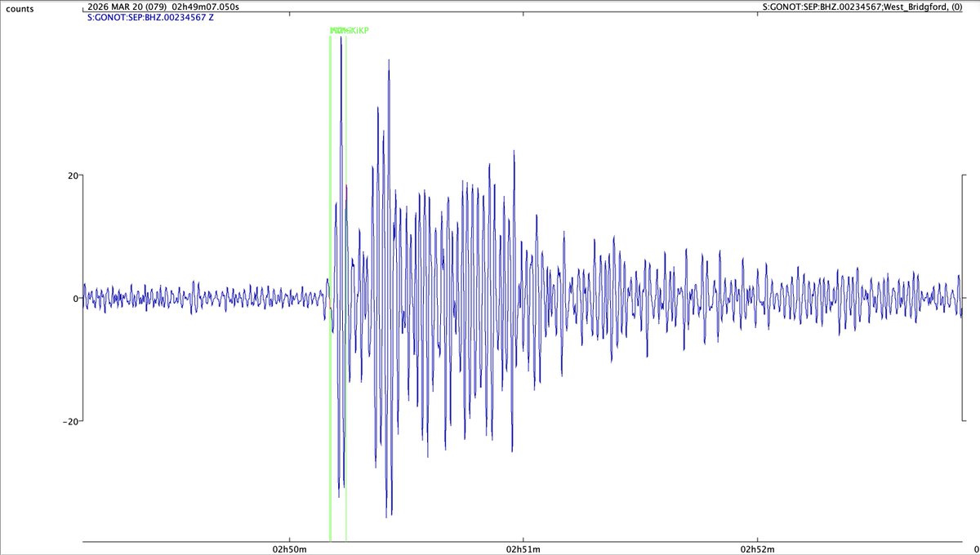Click the 0 label on the left amplitude axis
This screenshot has width=980, height=555.
tap(75, 298)
